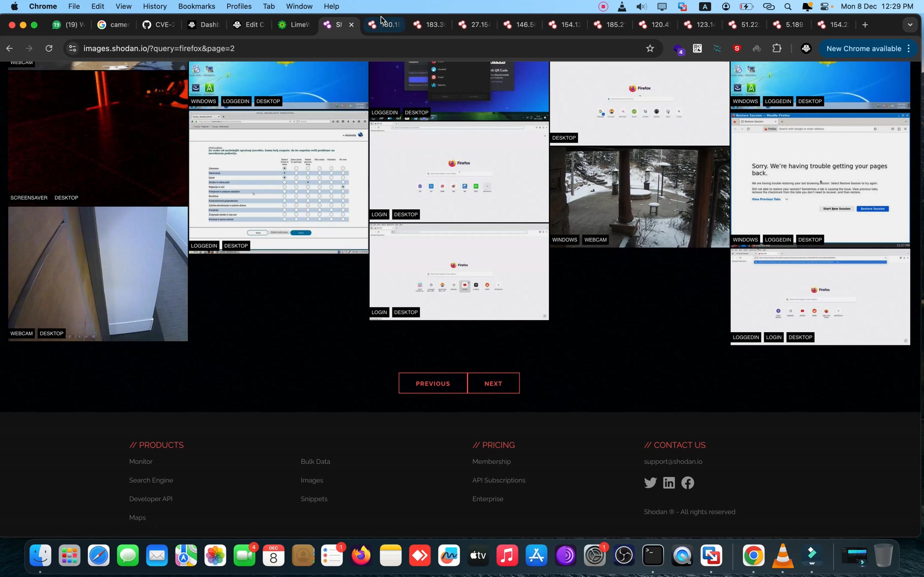Viewport: 924px width, 577px height.
Task: Open the Profiles menu
Action: (x=239, y=7)
